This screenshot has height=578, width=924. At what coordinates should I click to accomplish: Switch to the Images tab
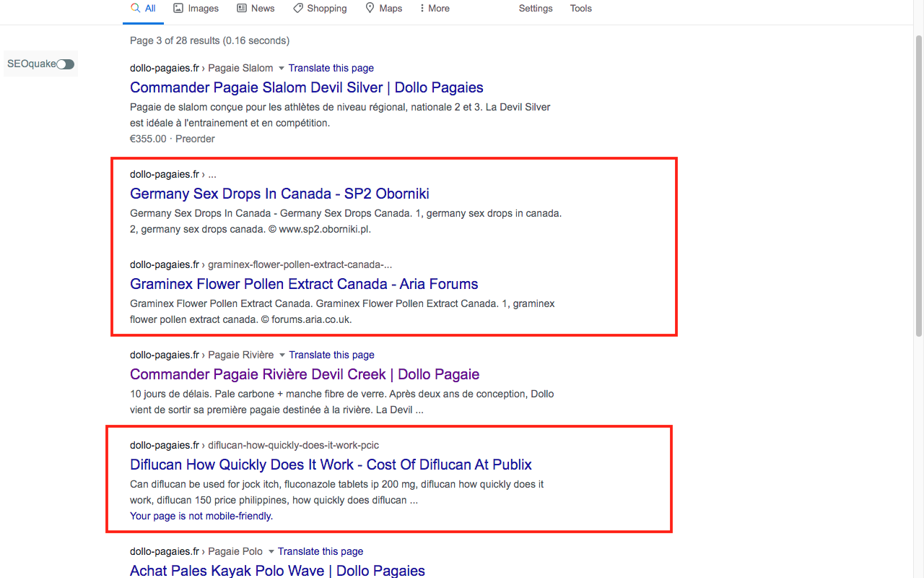pyautogui.click(x=196, y=9)
